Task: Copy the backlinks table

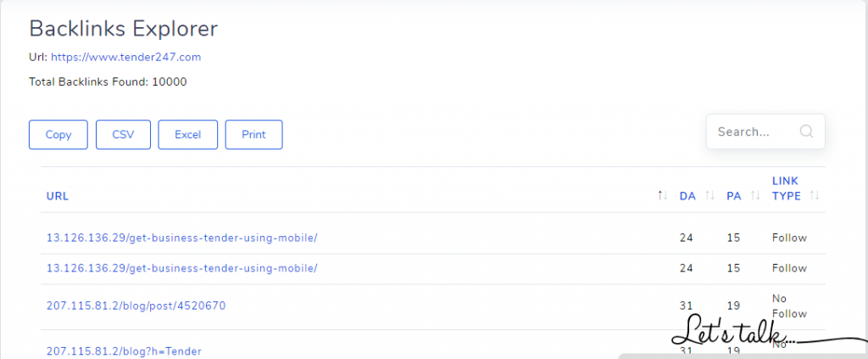Action: pyautogui.click(x=58, y=135)
